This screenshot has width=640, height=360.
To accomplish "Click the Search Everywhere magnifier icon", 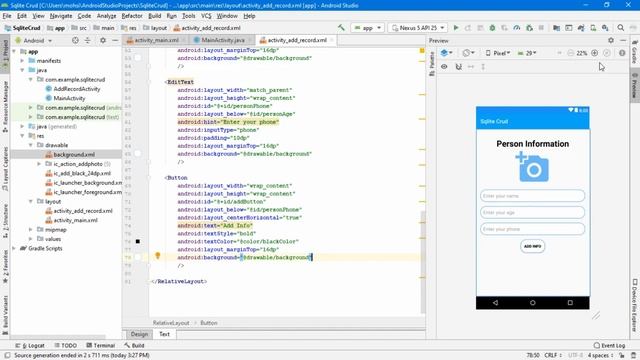I will 620,28.
